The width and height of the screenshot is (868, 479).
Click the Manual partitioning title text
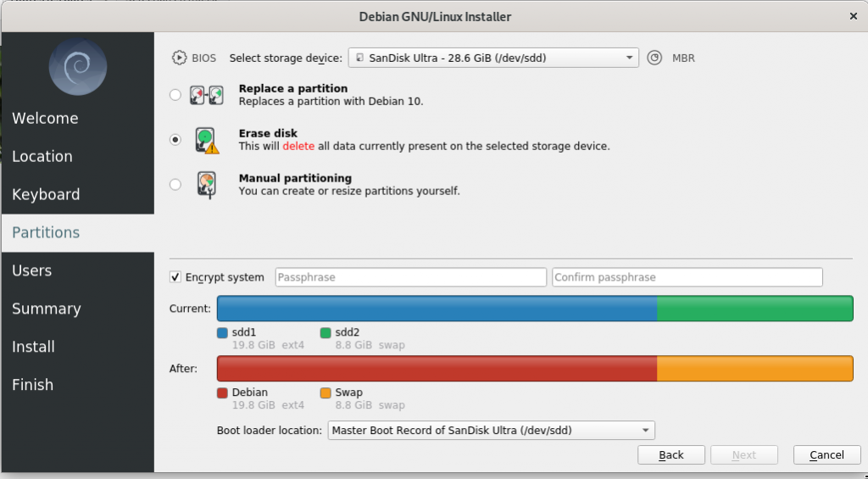(x=295, y=178)
